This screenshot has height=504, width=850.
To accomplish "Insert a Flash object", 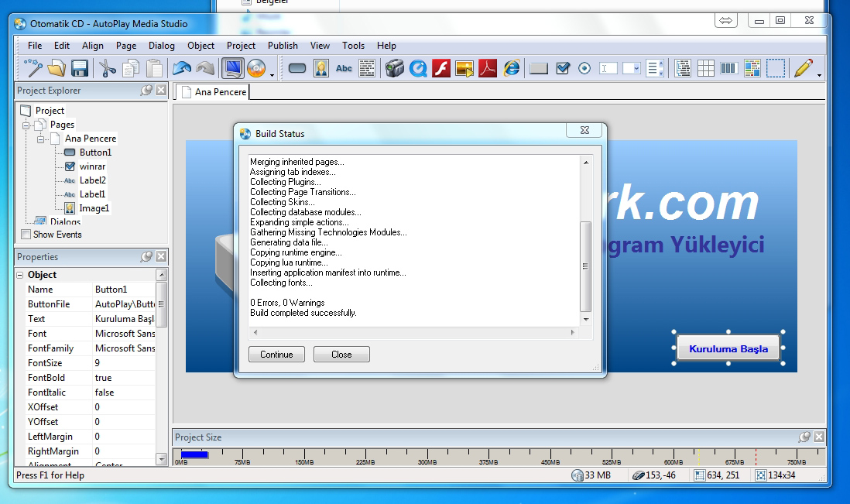I will pos(441,68).
